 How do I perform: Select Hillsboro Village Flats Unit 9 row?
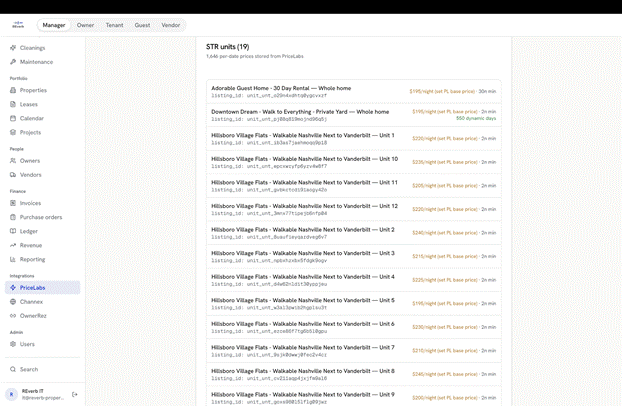click(353, 397)
